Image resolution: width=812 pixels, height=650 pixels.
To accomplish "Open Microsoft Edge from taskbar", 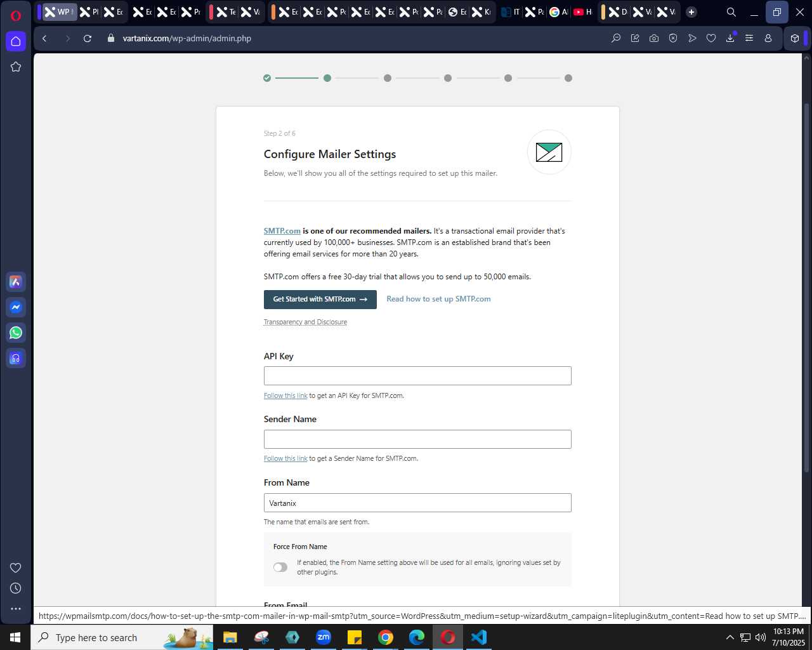I will tap(417, 637).
